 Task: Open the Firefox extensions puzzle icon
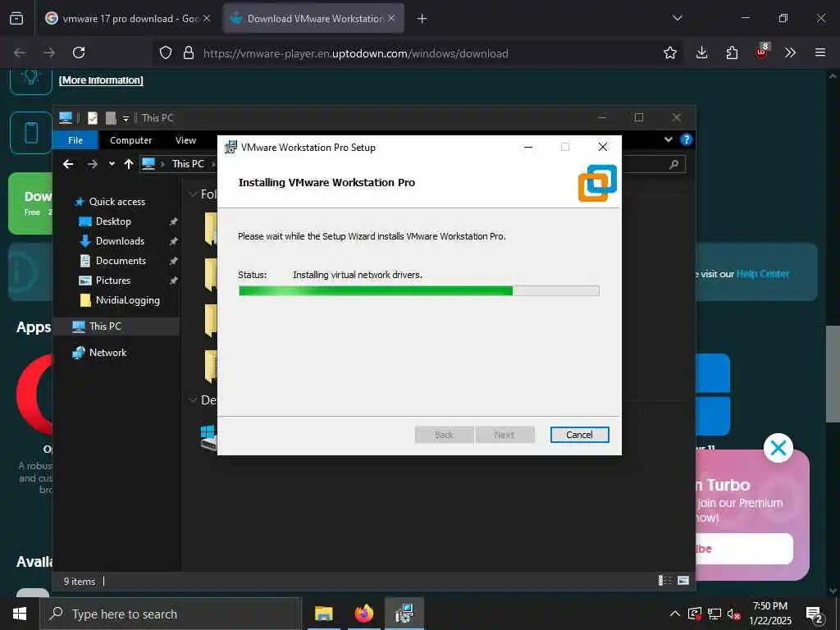click(732, 52)
